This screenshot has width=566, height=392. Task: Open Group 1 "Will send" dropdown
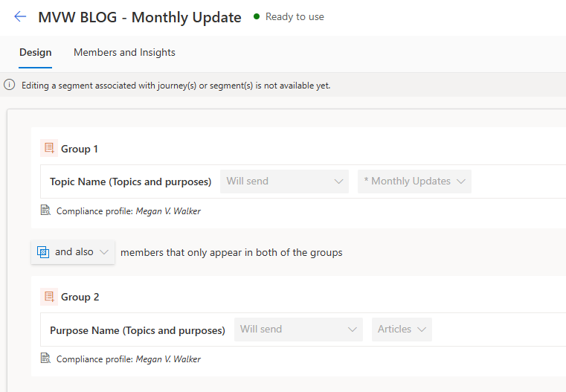click(284, 181)
